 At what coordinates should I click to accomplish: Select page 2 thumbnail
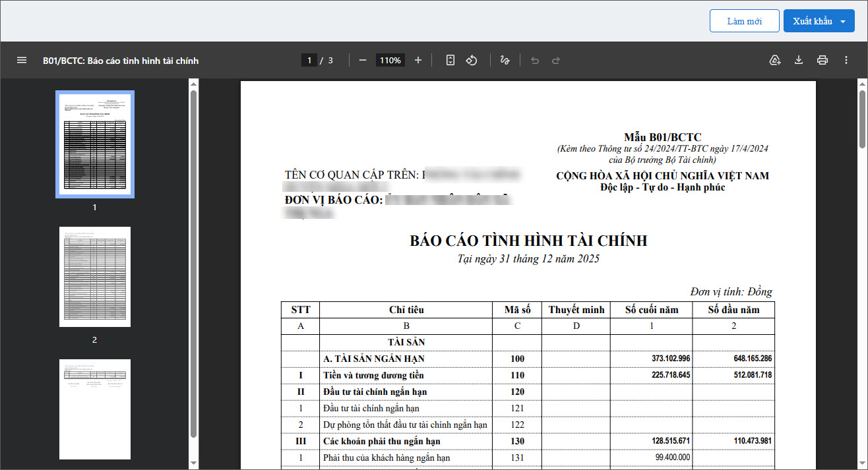(x=95, y=277)
